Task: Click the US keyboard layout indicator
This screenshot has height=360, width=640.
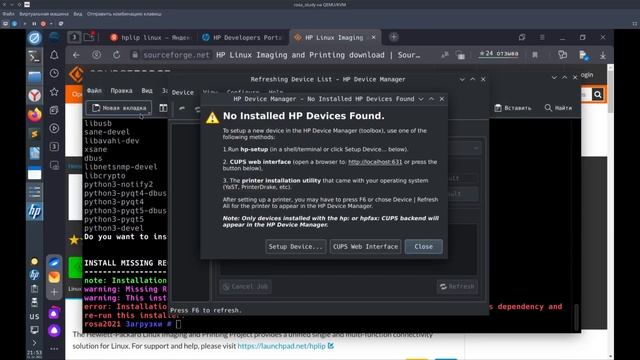Action: point(34,317)
